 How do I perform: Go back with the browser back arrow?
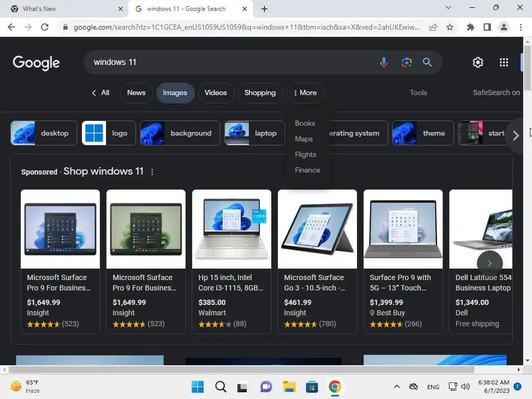pos(11,27)
